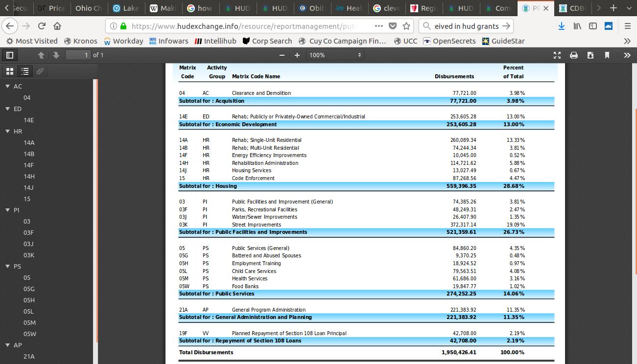Show attachments panel in sidebar

pyautogui.click(x=40, y=71)
